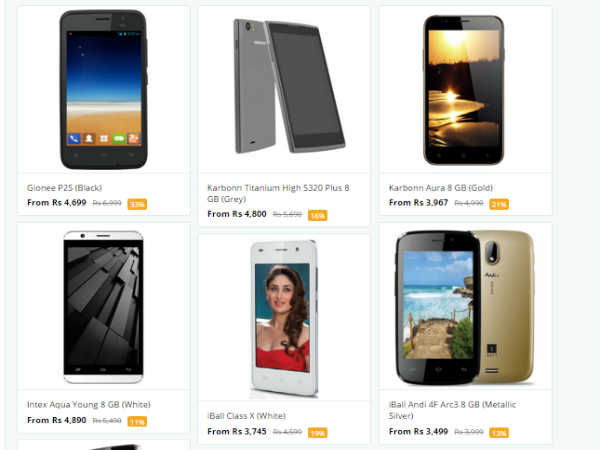Open Karbonn Aura 8 GB (Gold) title link
The height and width of the screenshot is (450, 600).
440,188
